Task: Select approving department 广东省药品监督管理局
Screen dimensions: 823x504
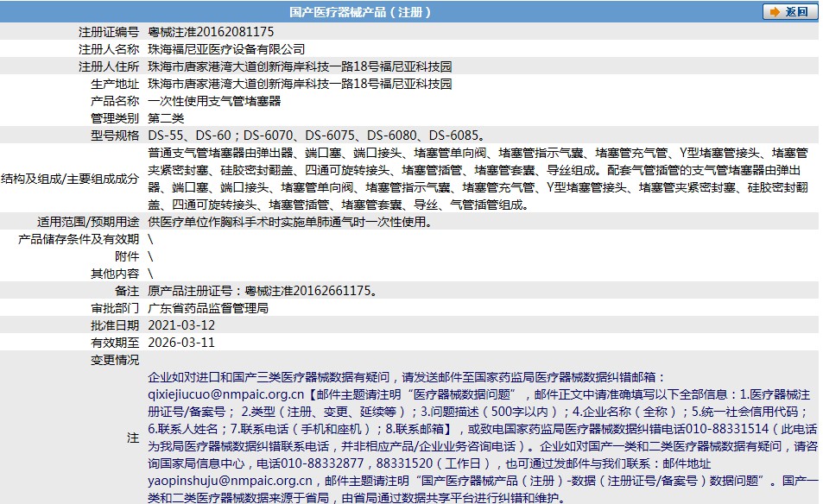Action: 208,308
